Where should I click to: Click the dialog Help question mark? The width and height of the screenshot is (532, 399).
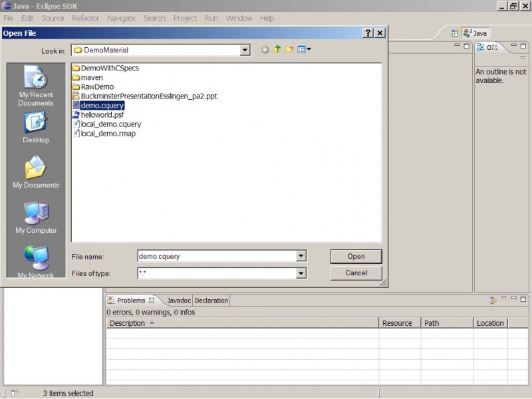point(368,33)
